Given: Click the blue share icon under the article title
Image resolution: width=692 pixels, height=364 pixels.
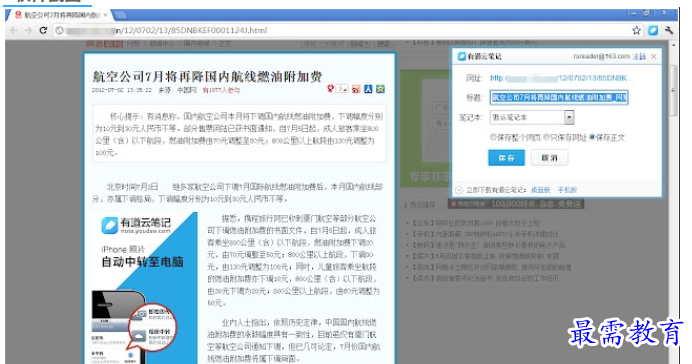Looking at the screenshot, I should pos(368,89).
